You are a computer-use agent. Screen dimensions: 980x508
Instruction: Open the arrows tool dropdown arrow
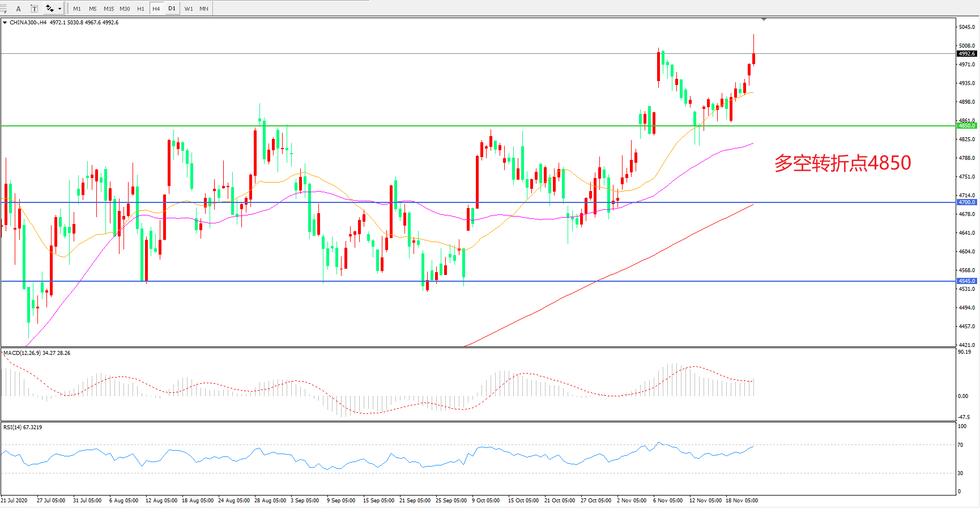(59, 9)
